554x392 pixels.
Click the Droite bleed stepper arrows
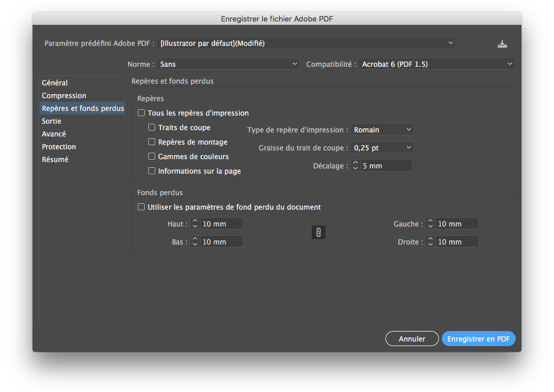[x=430, y=242]
